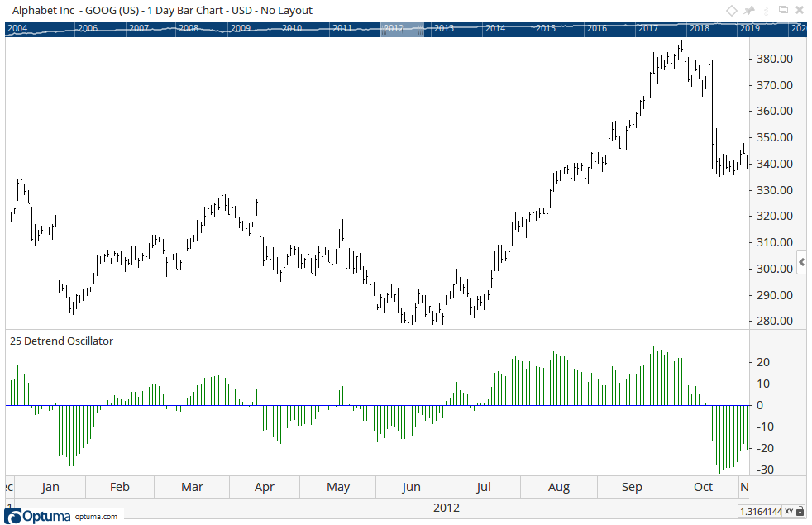Click the Mar month on time axis
The width and height of the screenshot is (812, 525).
[x=192, y=487]
